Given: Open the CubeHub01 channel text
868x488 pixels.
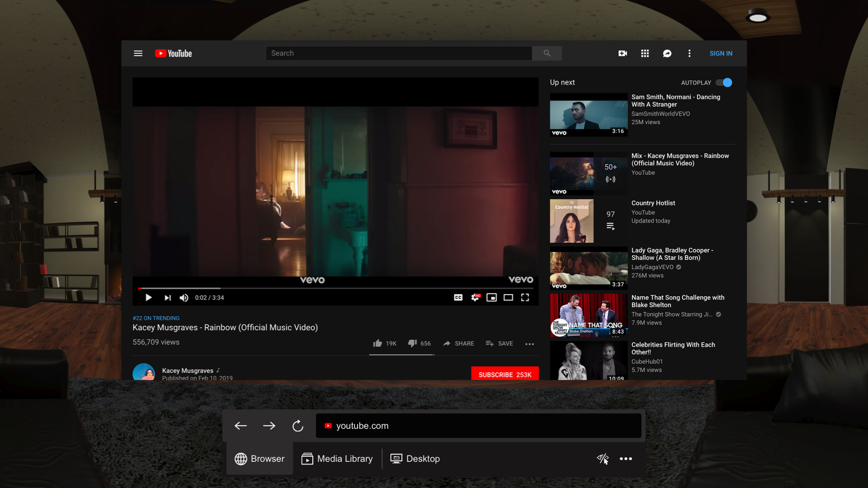Looking at the screenshot, I should pos(647,361).
